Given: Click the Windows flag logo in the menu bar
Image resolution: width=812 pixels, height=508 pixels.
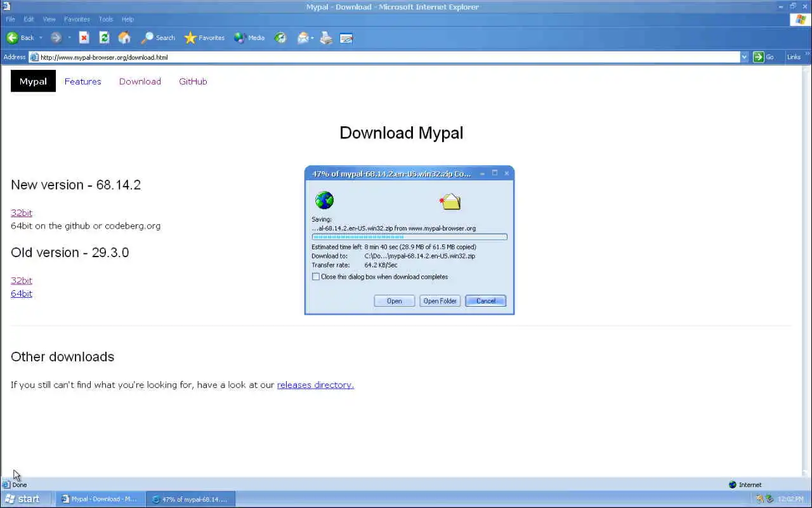Looking at the screenshot, I should pos(801,19).
